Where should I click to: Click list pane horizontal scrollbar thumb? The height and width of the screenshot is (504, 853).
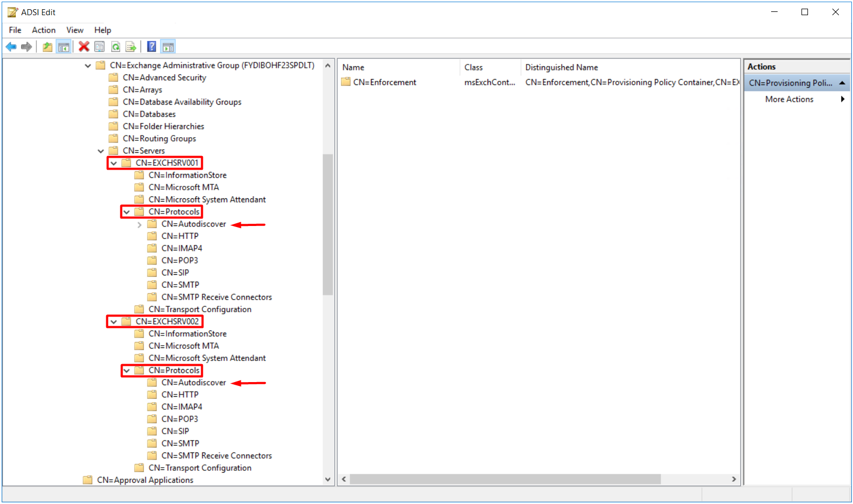point(505,479)
